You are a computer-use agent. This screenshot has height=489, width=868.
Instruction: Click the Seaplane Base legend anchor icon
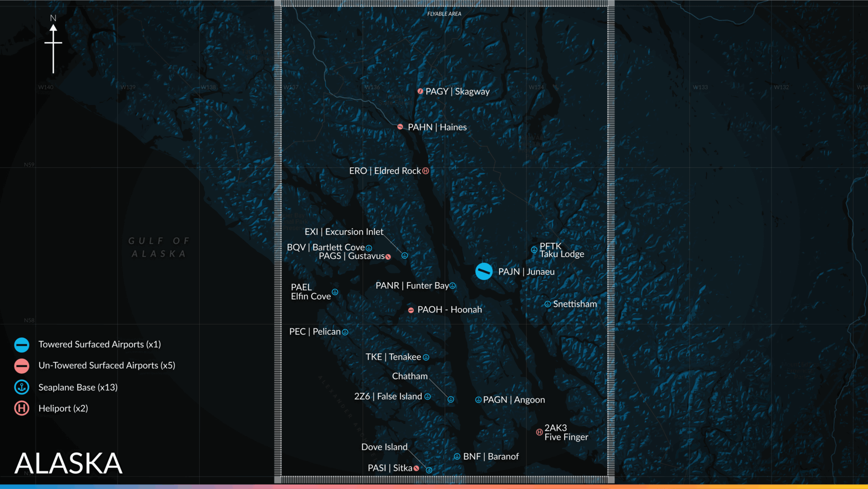[x=22, y=387]
